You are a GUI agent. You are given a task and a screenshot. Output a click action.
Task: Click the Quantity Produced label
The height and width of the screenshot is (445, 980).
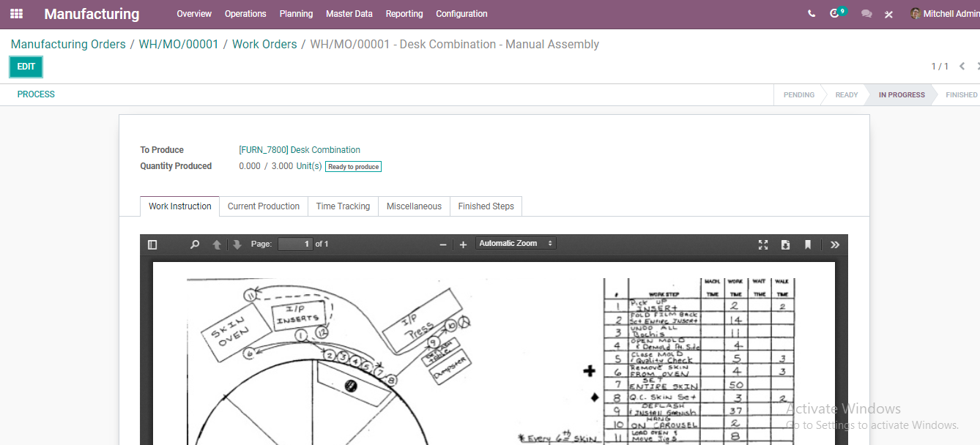[x=176, y=166]
